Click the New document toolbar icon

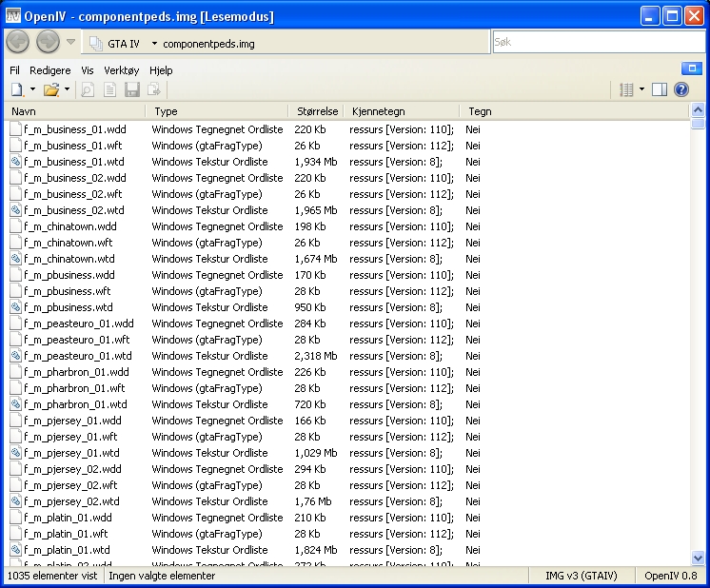(17, 89)
